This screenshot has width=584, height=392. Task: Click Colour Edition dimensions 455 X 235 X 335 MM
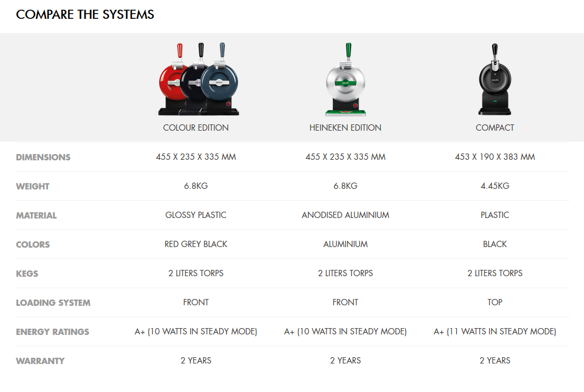pyautogui.click(x=196, y=157)
